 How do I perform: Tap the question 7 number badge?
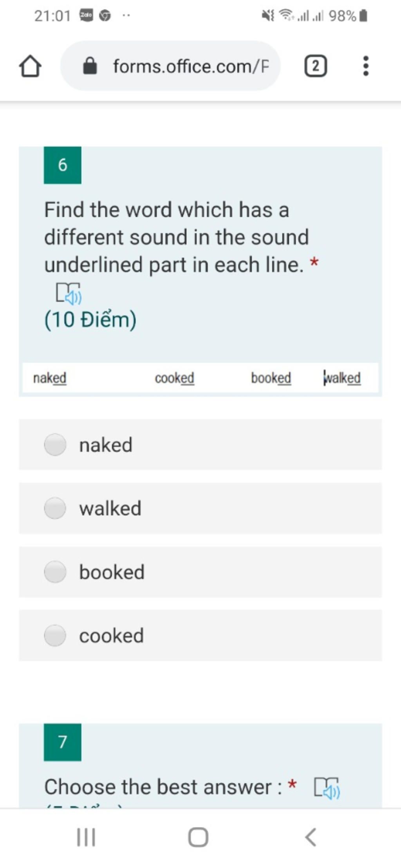(x=63, y=742)
